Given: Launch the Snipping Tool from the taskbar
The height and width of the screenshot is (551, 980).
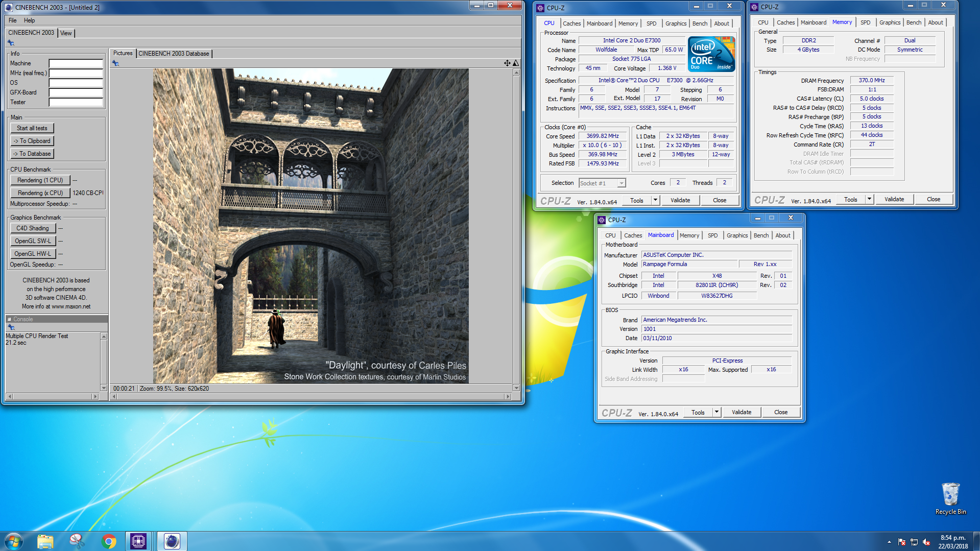Looking at the screenshot, I should click(77, 541).
